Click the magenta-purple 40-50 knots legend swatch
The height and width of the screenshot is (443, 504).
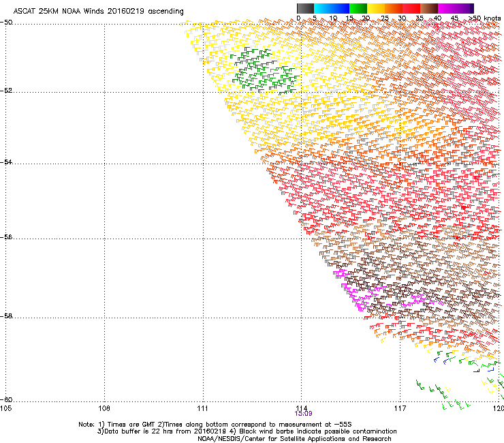click(456, 8)
